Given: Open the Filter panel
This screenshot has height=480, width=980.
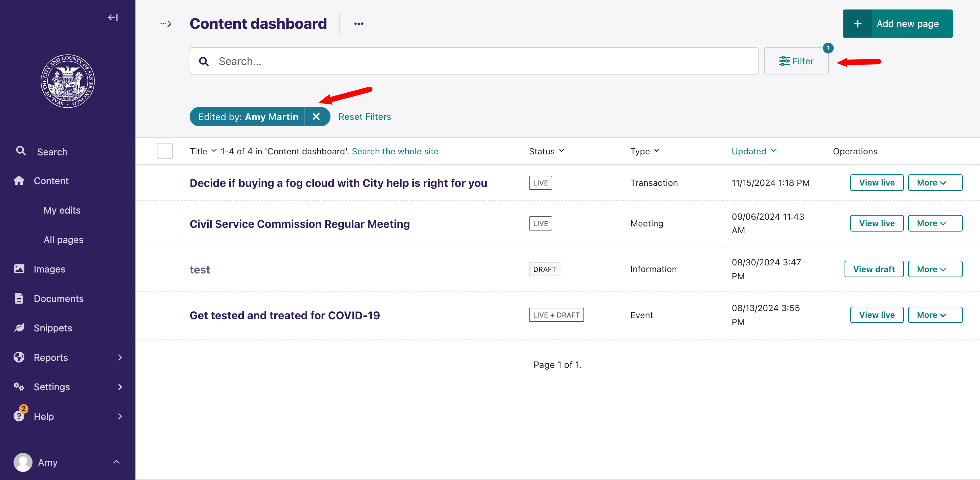Looking at the screenshot, I should (x=796, y=61).
